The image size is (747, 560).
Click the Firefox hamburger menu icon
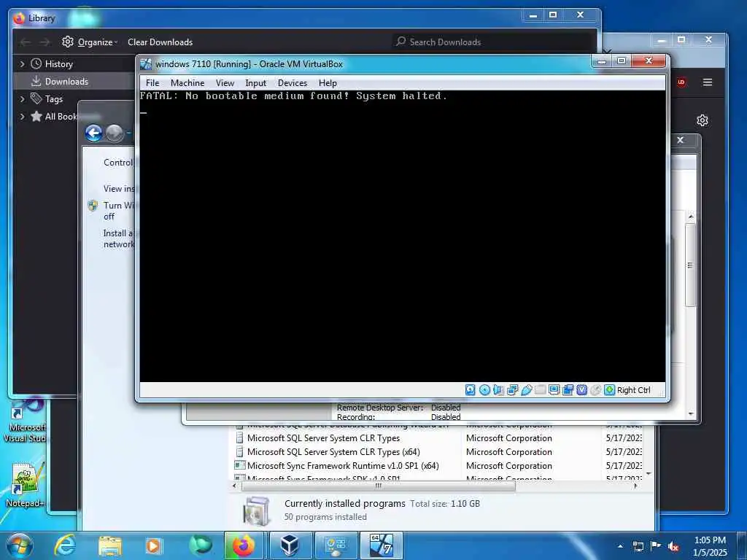click(708, 82)
